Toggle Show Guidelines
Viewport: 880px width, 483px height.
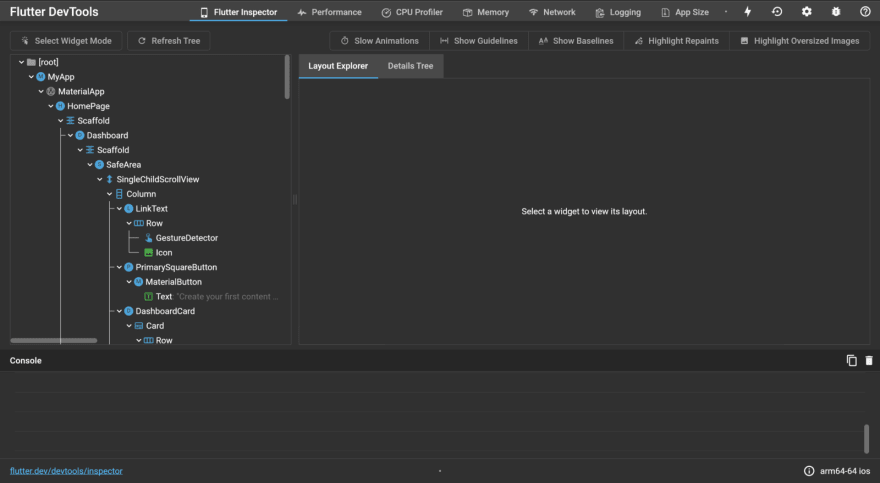[479, 41]
